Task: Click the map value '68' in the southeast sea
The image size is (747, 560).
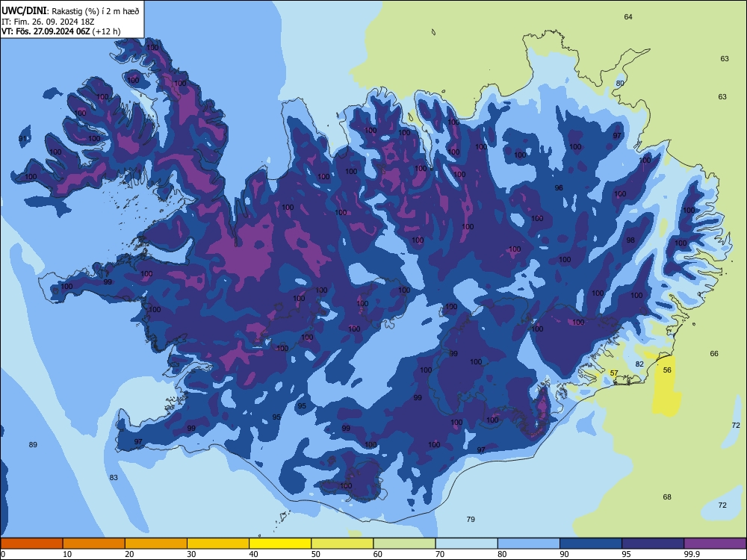Action: [x=667, y=497]
